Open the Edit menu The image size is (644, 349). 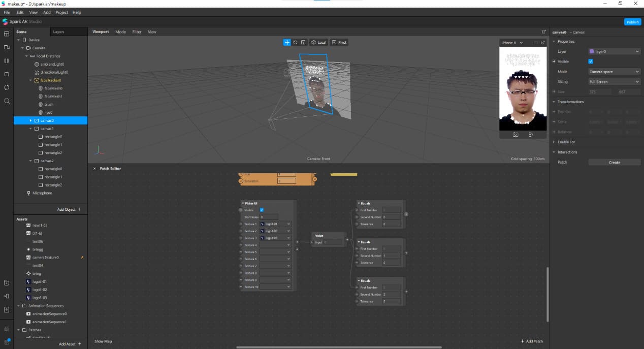(20, 12)
